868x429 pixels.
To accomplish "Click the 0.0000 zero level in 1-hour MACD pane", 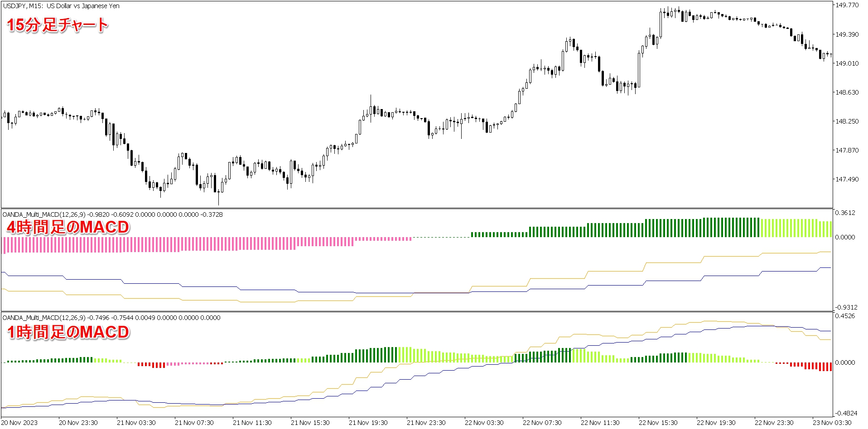I will pyautogui.click(x=845, y=362).
